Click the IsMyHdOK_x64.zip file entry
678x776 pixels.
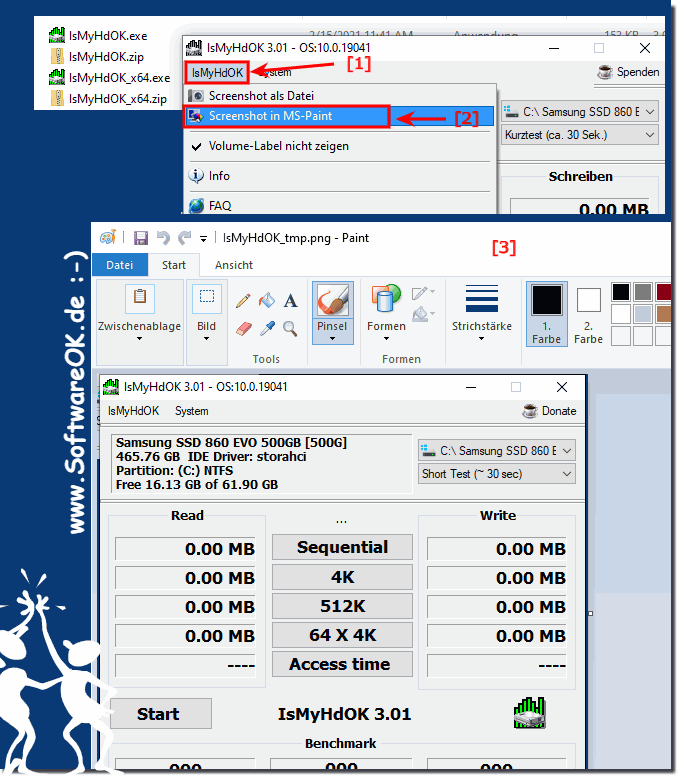click(x=108, y=98)
